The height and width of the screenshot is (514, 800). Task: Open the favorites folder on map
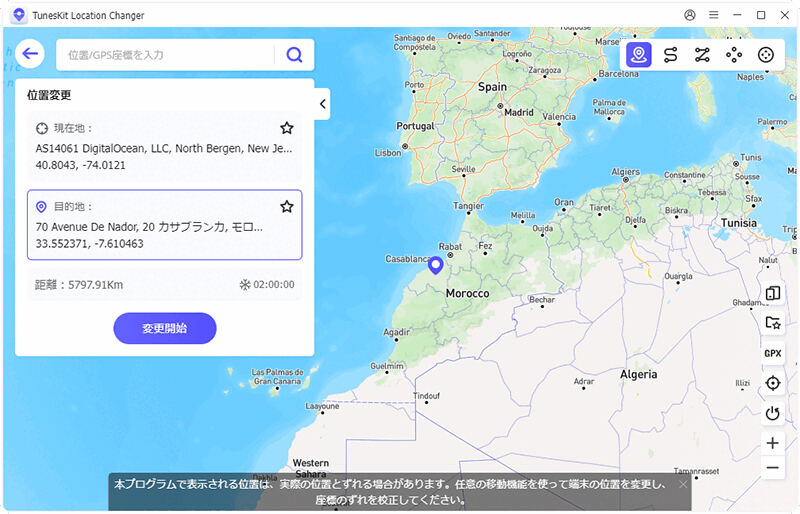772,323
